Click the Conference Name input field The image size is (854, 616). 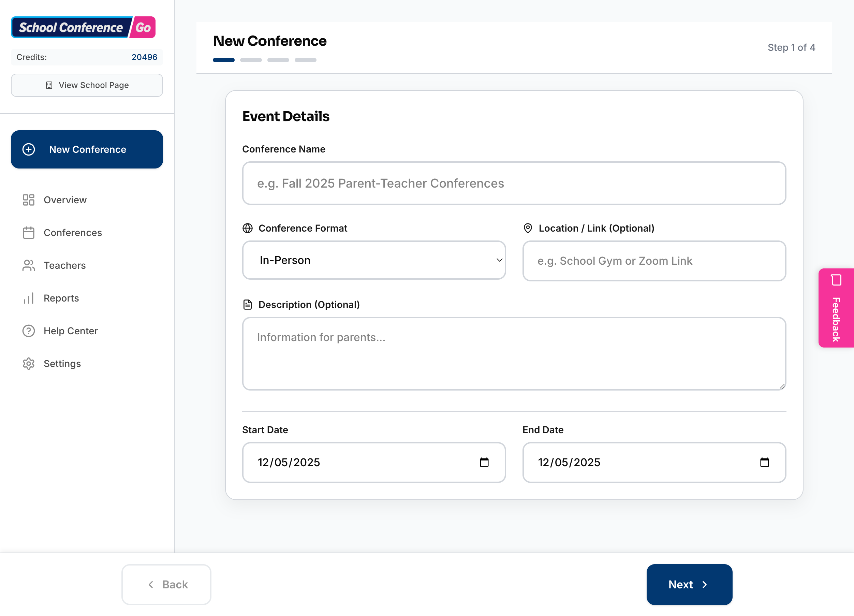point(514,184)
